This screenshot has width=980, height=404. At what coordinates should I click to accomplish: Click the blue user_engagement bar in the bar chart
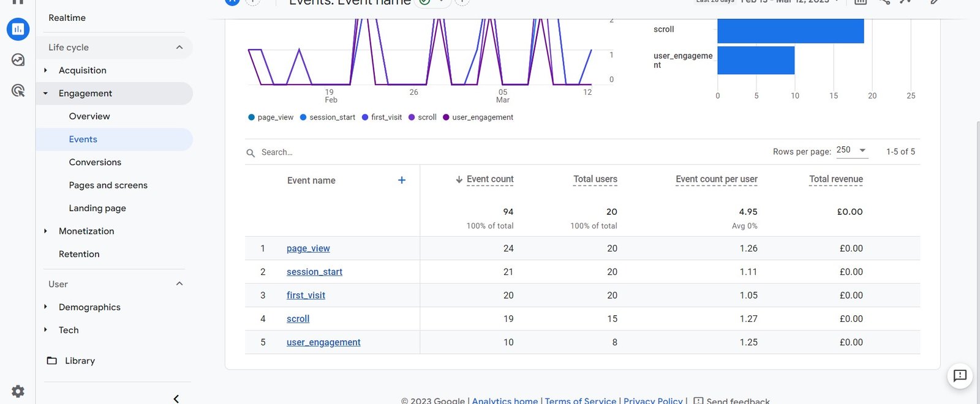[x=756, y=61]
